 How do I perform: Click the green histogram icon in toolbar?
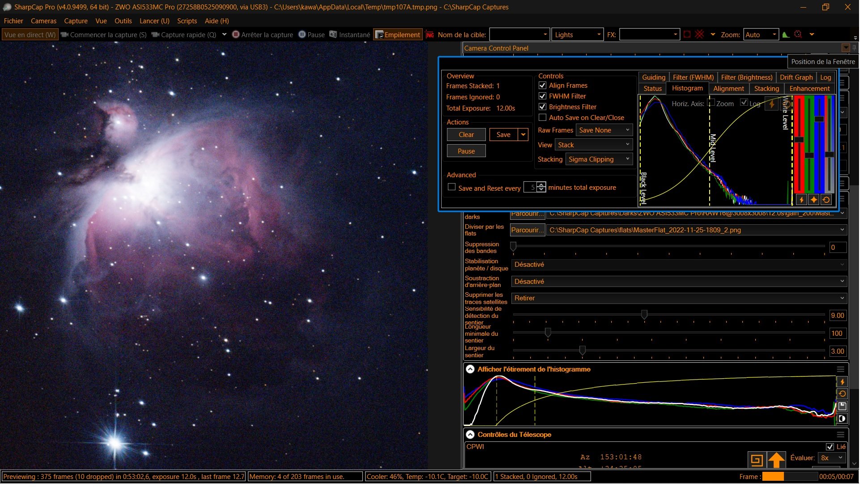click(x=786, y=34)
